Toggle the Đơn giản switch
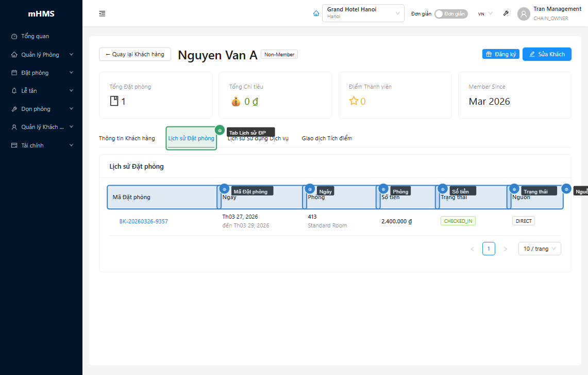Viewport: 588px width, 375px height. (451, 14)
